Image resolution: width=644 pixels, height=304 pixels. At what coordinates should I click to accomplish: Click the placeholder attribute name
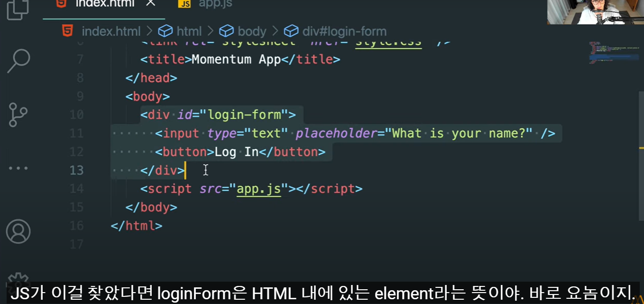click(x=336, y=133)
